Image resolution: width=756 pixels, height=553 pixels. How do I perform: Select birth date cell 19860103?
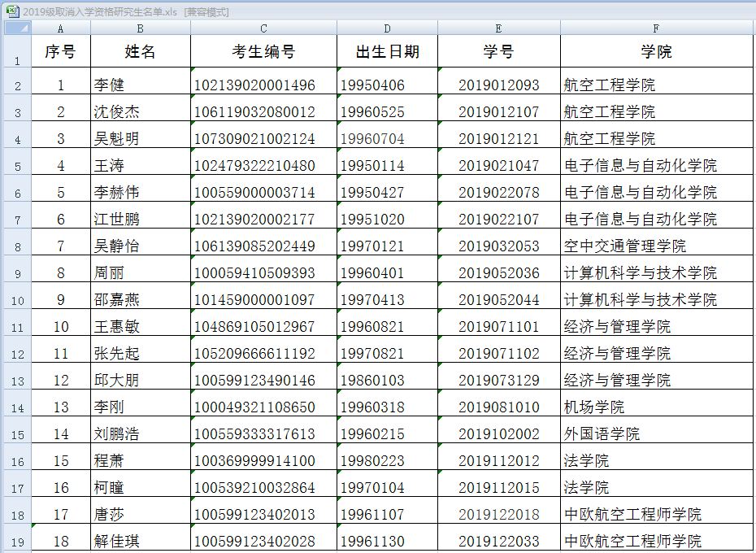pos(387,380)
